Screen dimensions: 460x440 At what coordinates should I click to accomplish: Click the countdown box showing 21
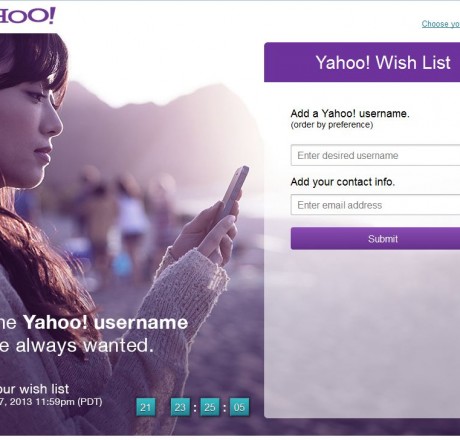click(145, 407)
